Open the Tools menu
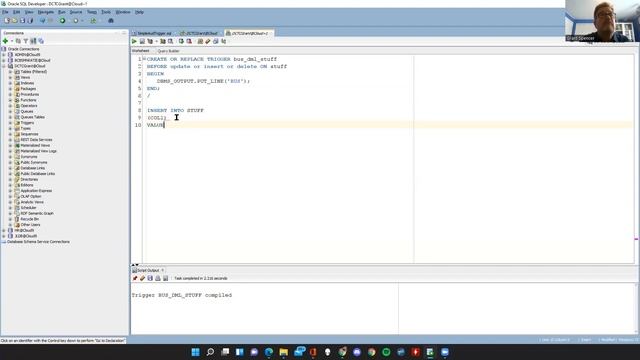This screenshot has height=360, width=640. (106, 12)
